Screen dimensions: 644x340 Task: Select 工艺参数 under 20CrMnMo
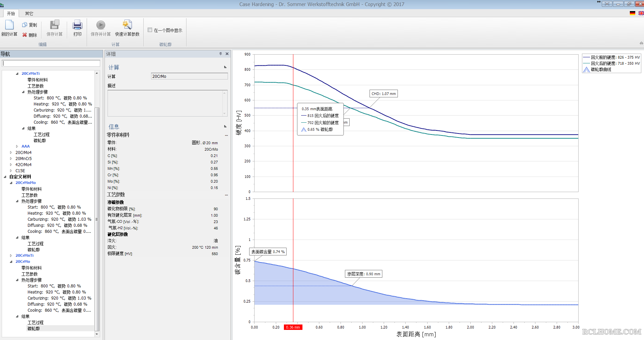30,195
